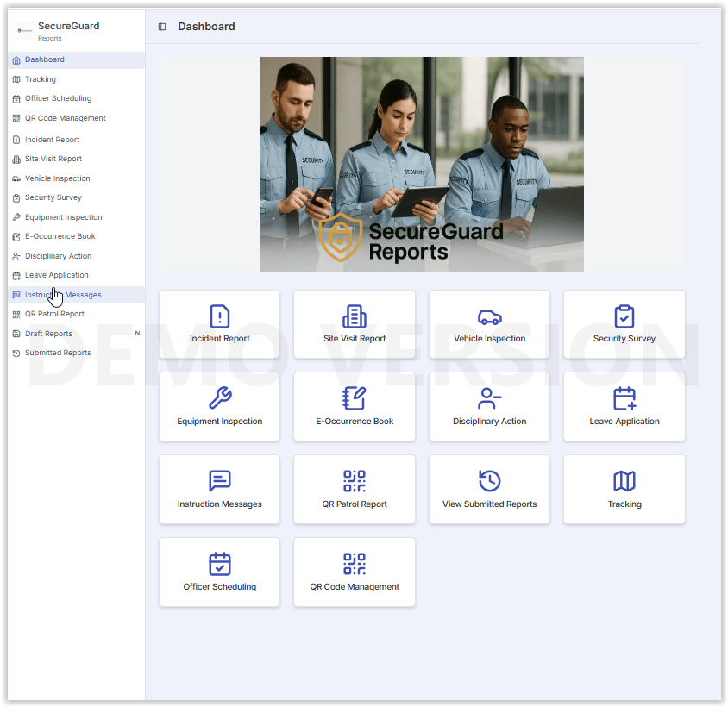The height and width of the screenshot is (707, 728).
Task: Open the Vehicle Inspection card label
Action: 489,339
